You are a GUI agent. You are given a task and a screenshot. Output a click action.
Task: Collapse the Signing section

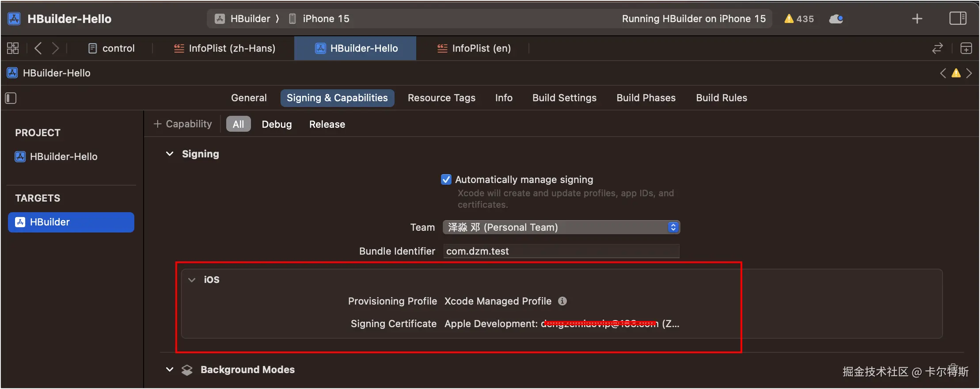[x=170, y=154]
